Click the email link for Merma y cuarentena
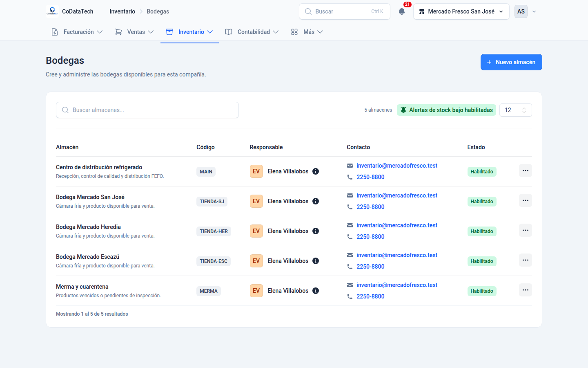This screenshot has height=368, width=588. [x=397, y=285]
